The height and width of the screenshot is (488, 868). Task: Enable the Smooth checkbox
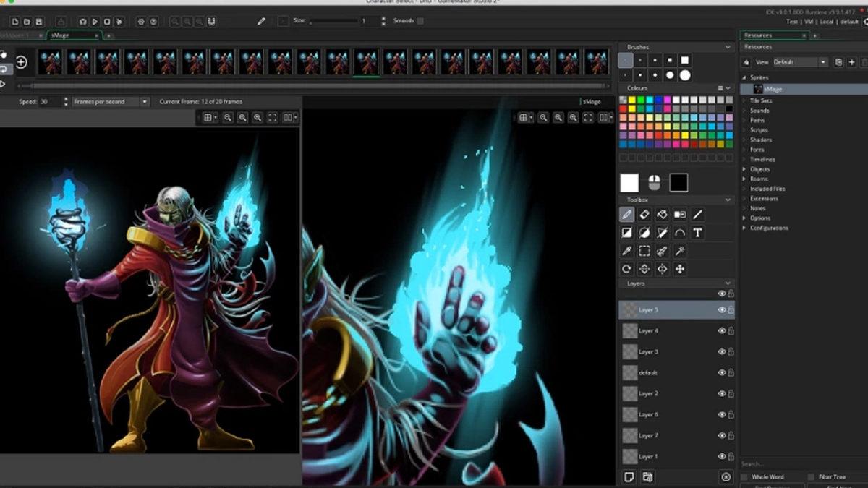[421, 21]
